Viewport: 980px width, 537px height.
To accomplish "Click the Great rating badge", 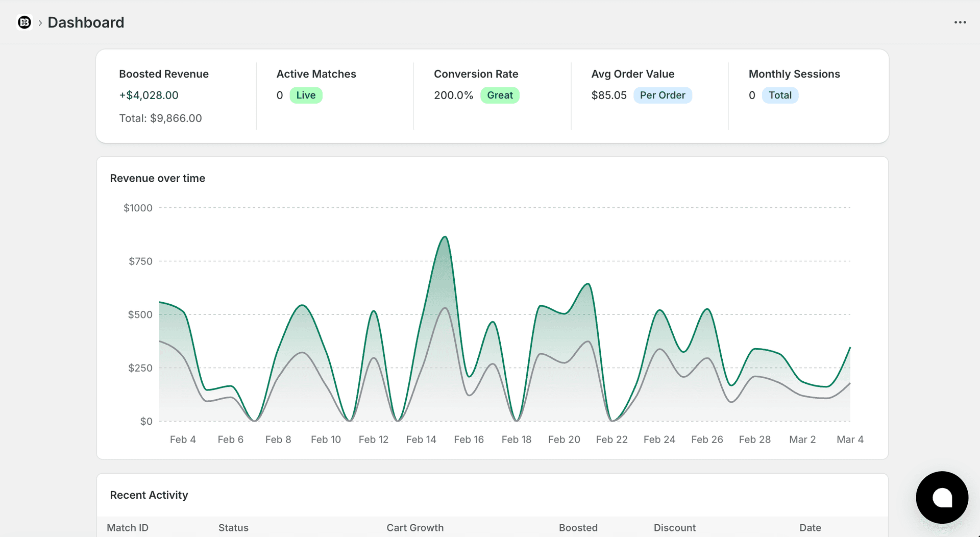I will click(x=500, y=95).
